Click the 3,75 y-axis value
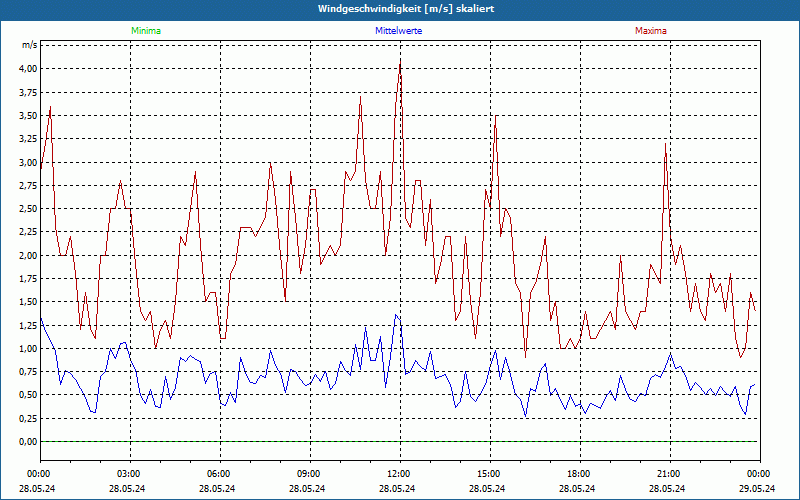Screen dimensions: 800x500 [x=28, y=92]
